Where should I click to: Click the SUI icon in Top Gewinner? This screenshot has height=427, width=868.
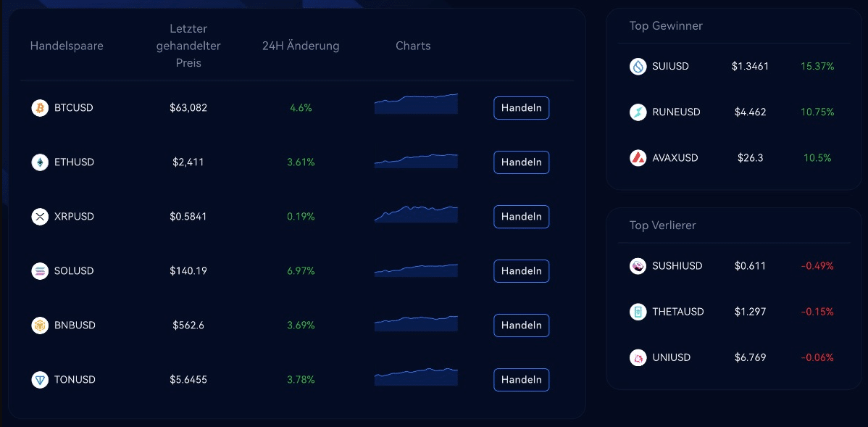(x=638, y=67)
